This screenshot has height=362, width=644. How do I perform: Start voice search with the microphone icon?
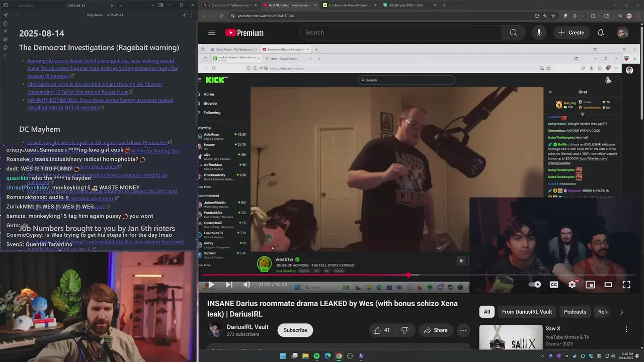pos(539,33)
